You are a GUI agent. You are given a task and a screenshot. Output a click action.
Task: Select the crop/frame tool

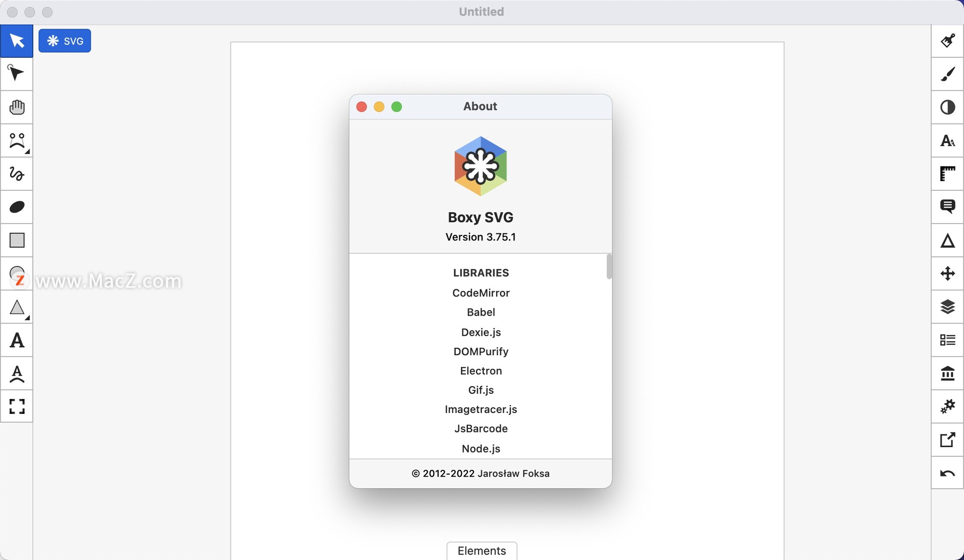17,408
